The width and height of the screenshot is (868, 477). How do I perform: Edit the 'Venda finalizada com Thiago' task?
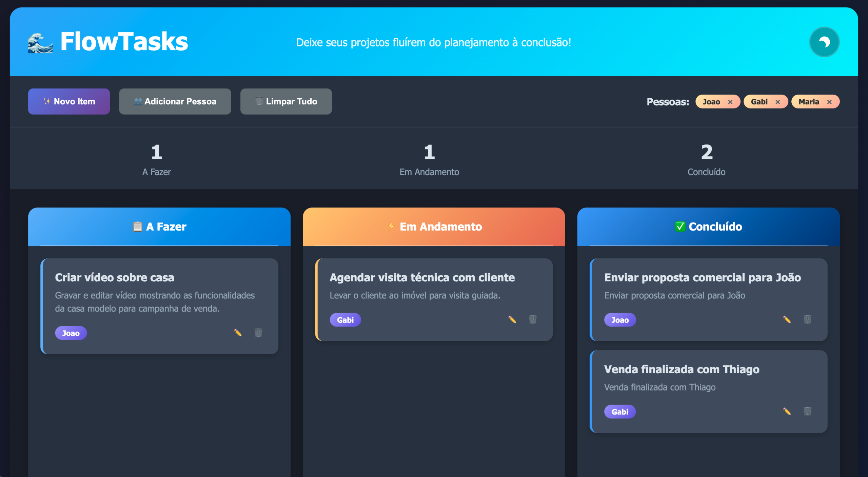(787, 411)
